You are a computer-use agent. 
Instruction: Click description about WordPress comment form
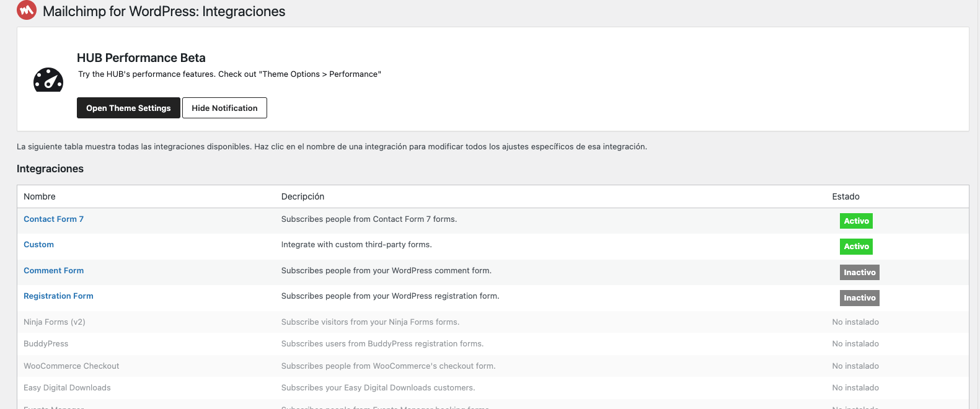(x=386, y=271)
